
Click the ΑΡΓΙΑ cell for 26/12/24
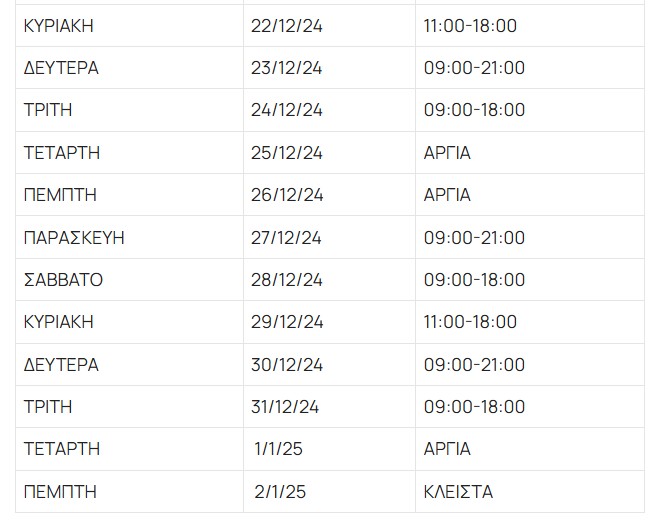447,195
